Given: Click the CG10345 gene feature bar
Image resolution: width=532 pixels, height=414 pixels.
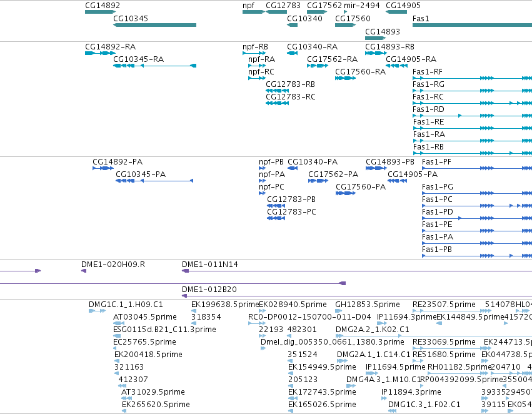Looking at the screenshot, I should click(x=154, y=25).
